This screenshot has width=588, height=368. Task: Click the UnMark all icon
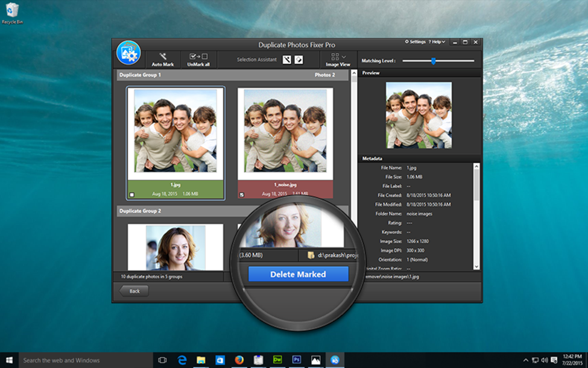(198, 57)
